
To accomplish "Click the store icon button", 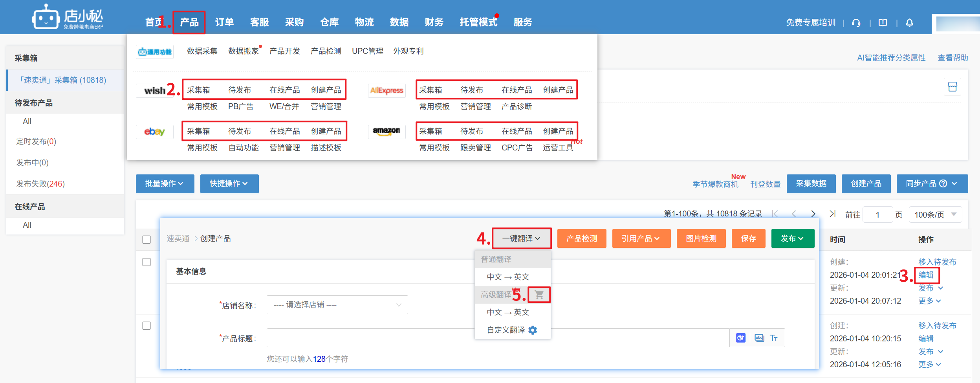I will (952, 87).
